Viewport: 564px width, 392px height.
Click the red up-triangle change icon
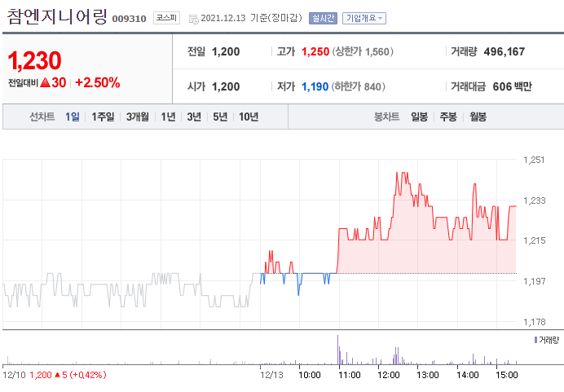point(46,82)
